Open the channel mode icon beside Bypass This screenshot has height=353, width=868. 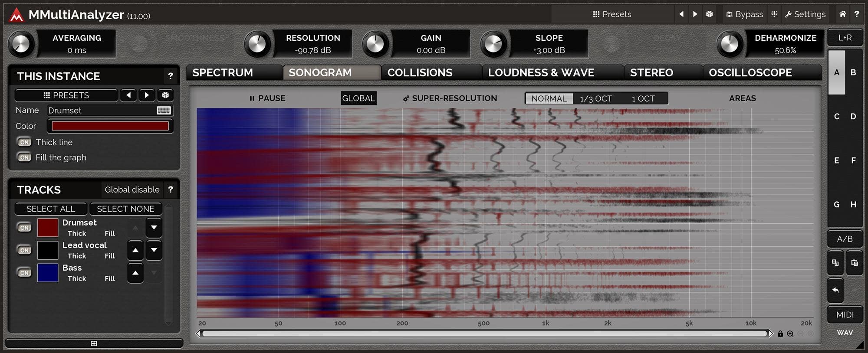[774, 14]
